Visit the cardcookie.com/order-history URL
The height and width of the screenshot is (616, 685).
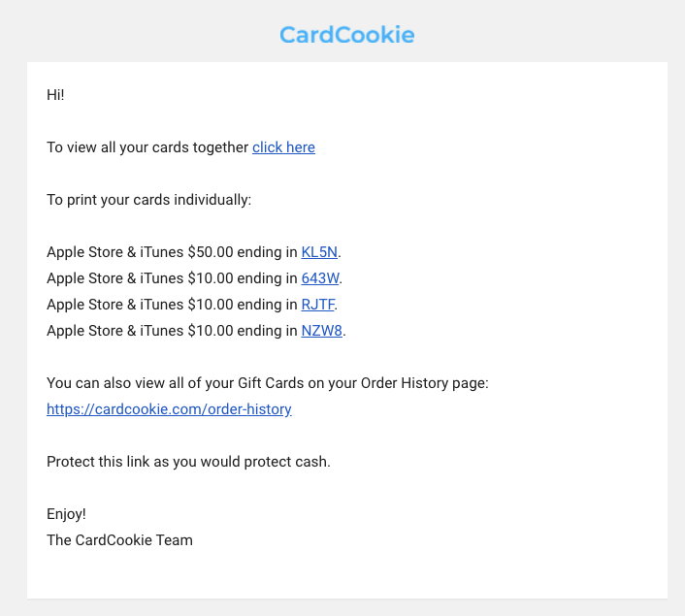point(169,409)
